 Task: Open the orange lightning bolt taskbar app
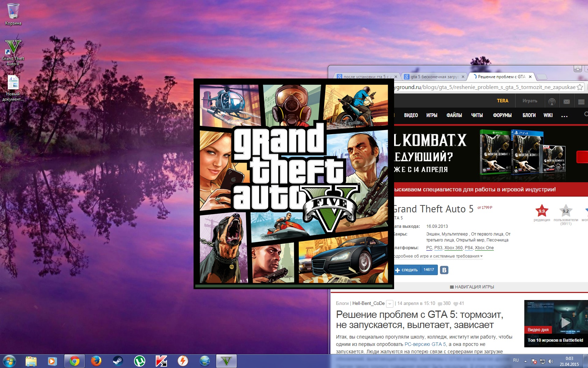pyautogui.click(x=183, y=361)
